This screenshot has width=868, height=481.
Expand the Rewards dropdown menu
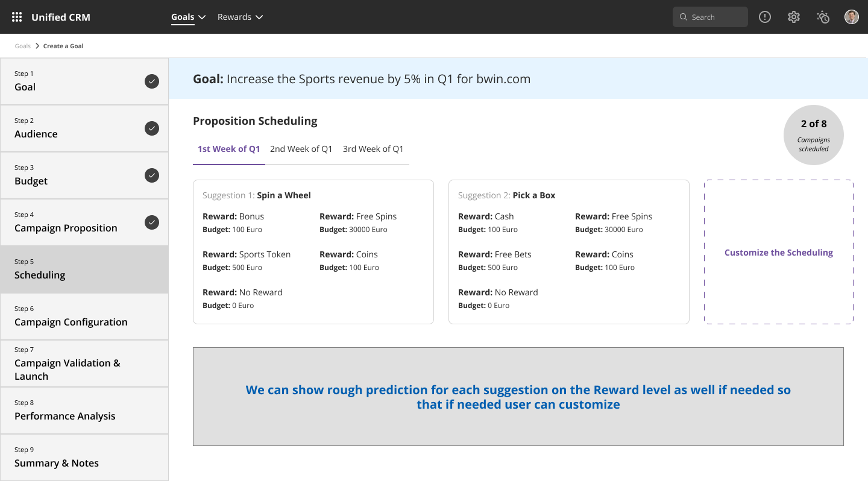tap(240, 17)
